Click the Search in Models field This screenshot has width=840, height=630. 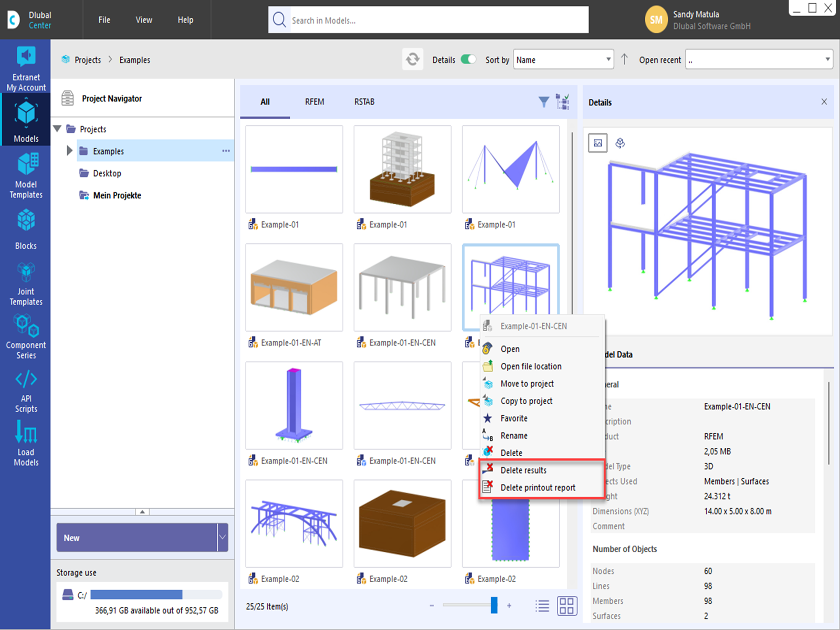click(x=428, y=20)
